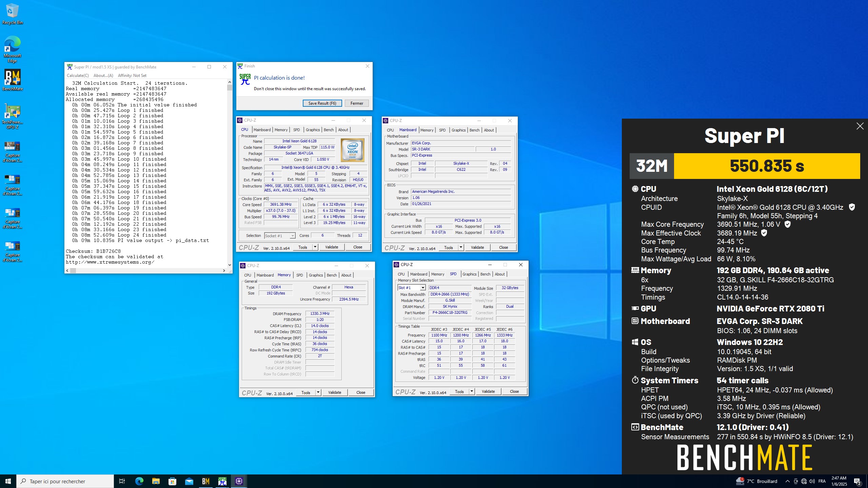Click the Intel Xeon Gold logo in CPU-Z
This screenshot has height=488, width=868.
tap(352, 150)
